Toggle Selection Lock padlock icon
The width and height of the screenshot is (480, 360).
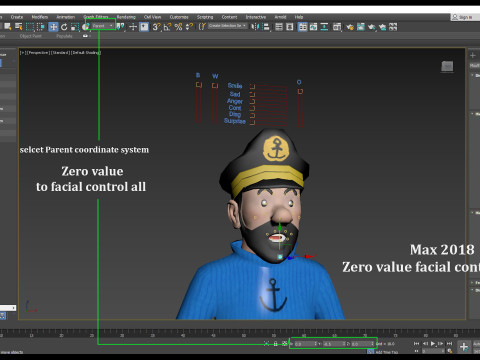click(x=276, y=344)
